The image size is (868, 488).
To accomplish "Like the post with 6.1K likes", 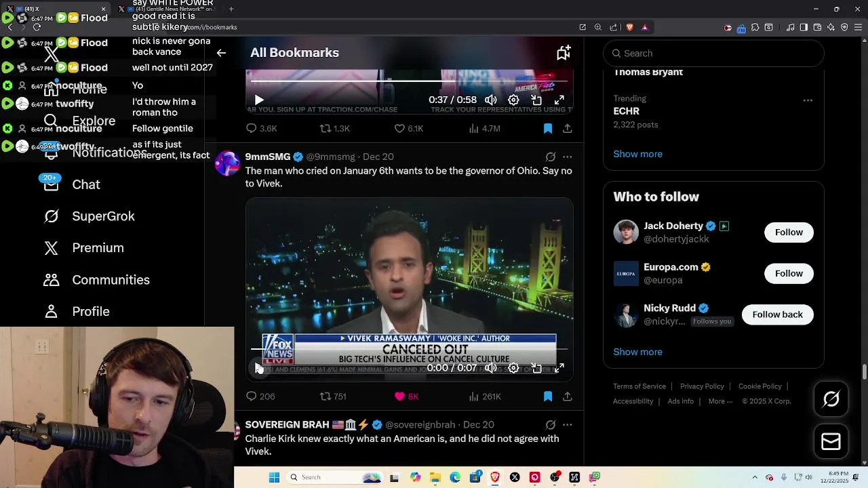I will 408,128.
